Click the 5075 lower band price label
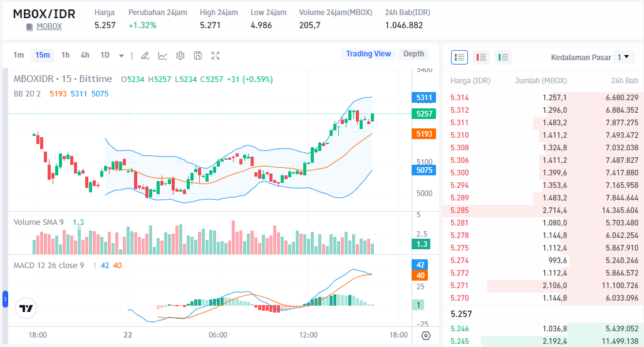Screen dimensions: 644x347 (424, 170)
